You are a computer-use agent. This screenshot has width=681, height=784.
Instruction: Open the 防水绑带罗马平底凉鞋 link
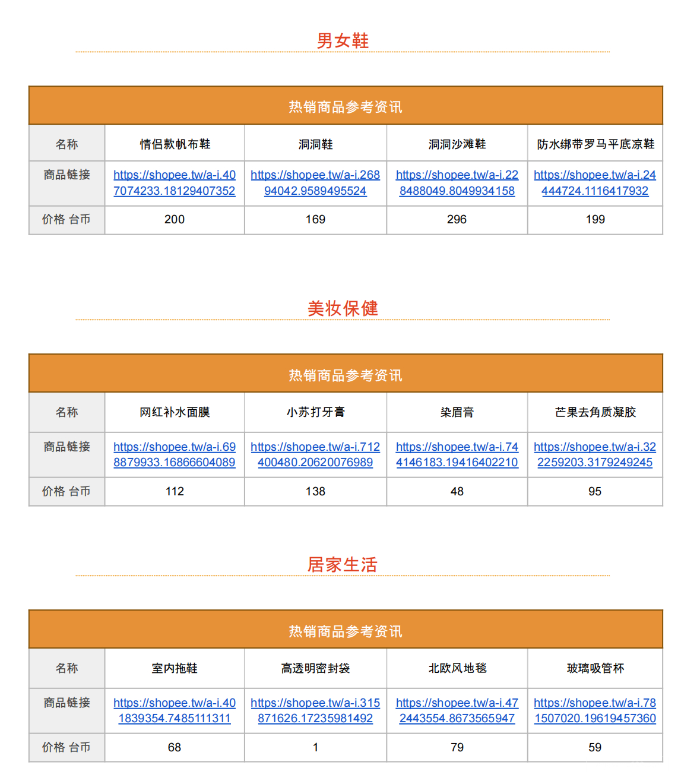tap(594, 182)
